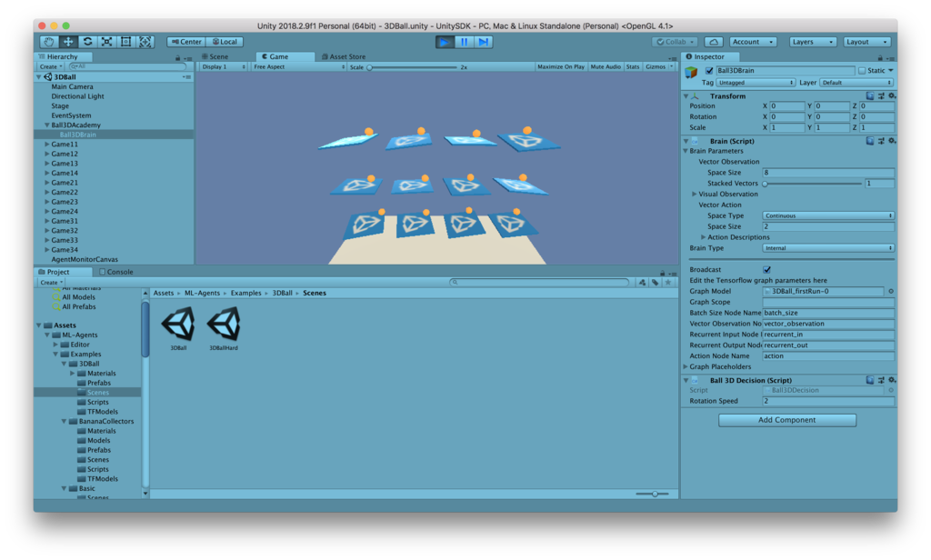Image resolution: width=931 pixels, height=560 pixels.
Task: Click the Graph Model object picker circle
Action: pyautogui.click(x=891, y=291)
